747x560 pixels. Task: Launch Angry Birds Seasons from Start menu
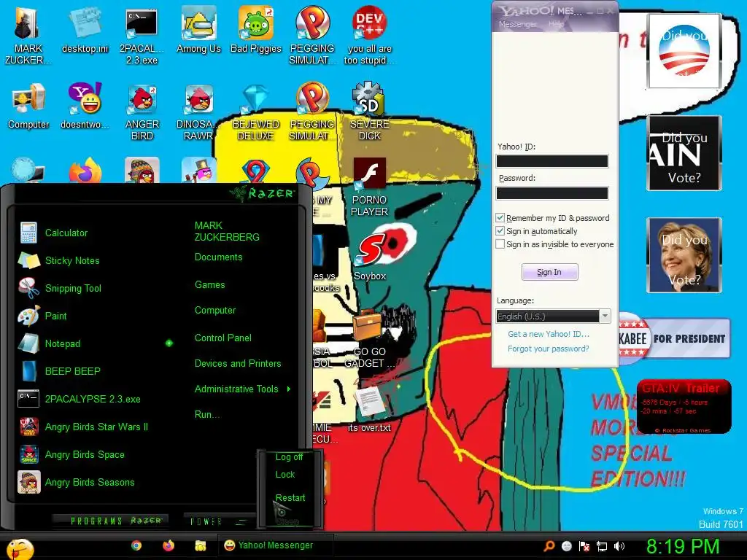90,482
